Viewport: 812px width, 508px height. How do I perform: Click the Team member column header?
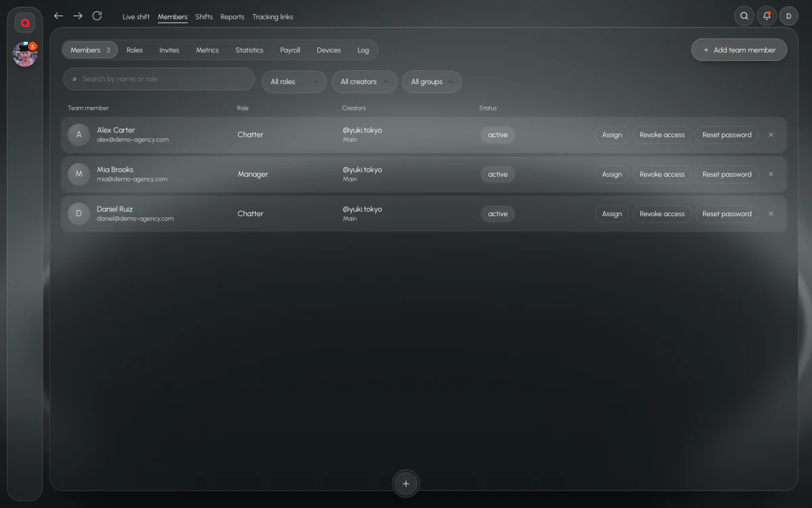[88, 108]
